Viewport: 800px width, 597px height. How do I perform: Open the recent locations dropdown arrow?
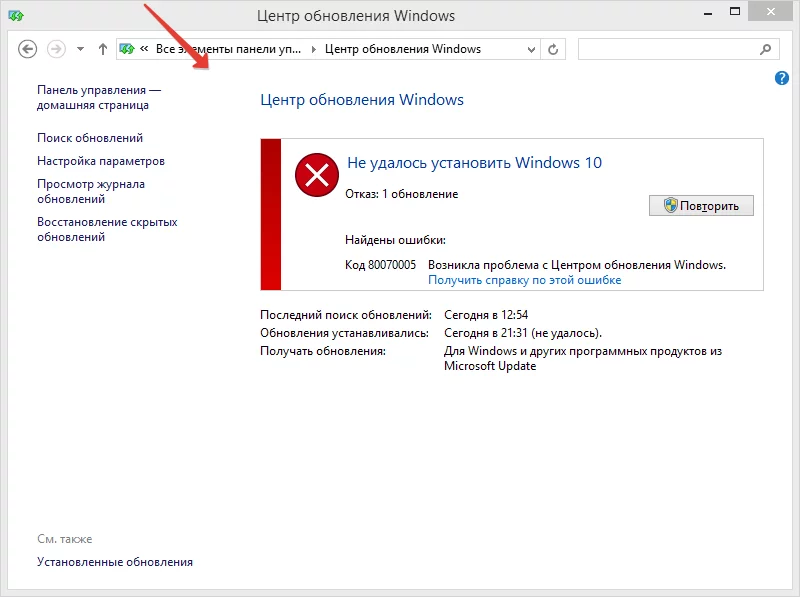pyautogui.click(x=81, y=49)
